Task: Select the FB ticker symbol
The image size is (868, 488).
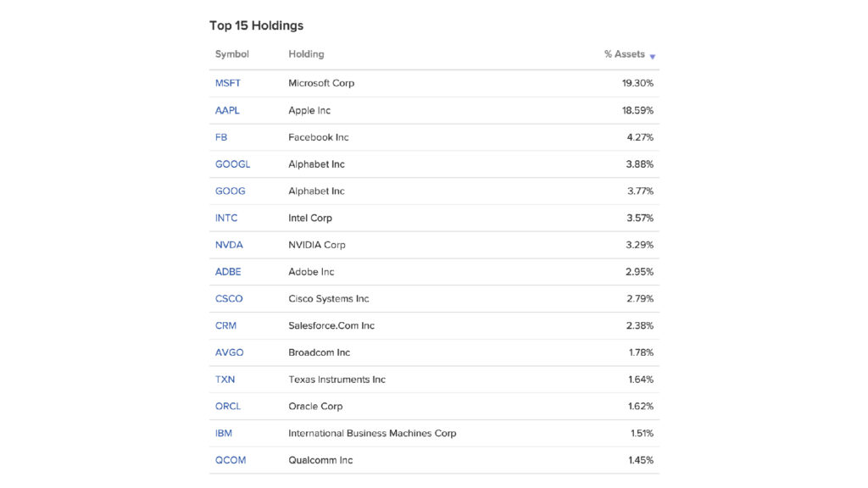Action: tap(221, 137)
